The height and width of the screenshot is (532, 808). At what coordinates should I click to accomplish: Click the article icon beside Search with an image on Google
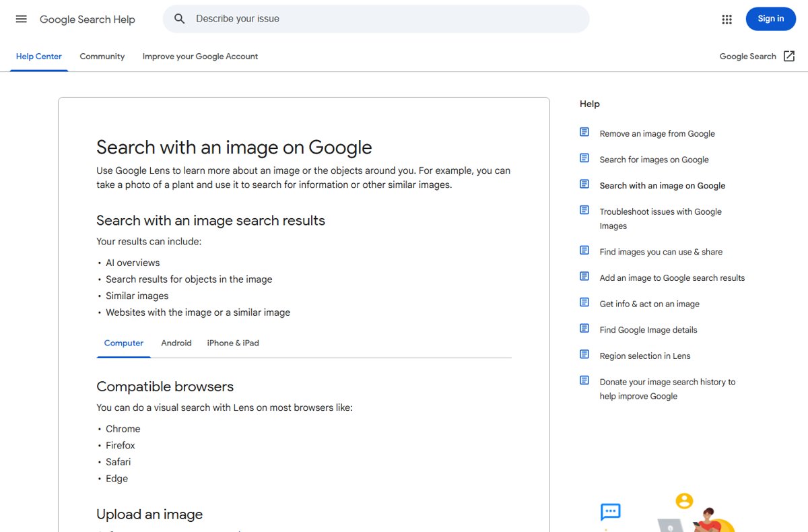(584, 184)
